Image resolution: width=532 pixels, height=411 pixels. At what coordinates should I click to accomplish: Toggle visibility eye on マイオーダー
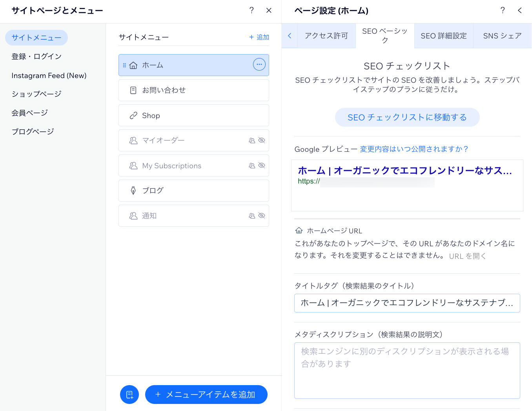click(x=262, y=140)
